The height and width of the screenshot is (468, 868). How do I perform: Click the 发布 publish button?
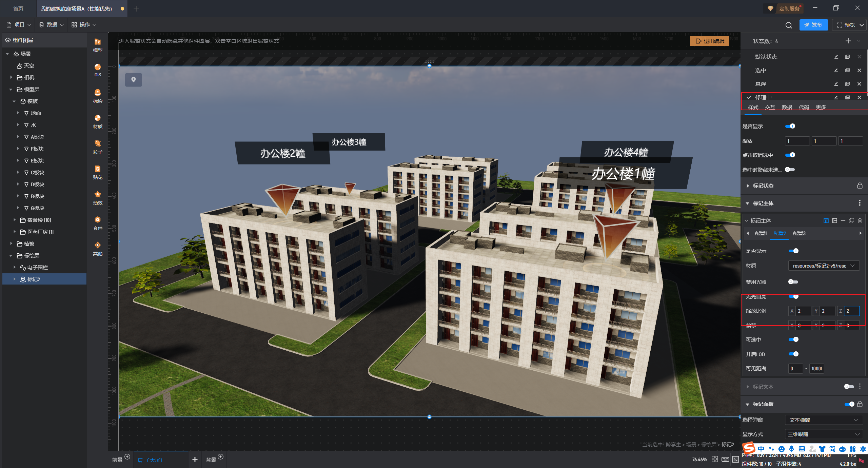813,25
